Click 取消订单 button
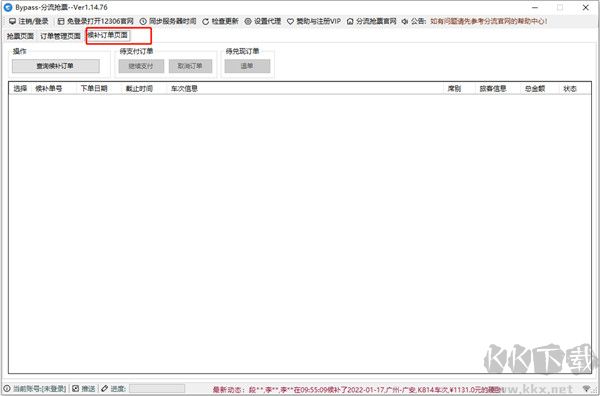Image resolution: width=600 pixels, height=396 pixels. 191,66
